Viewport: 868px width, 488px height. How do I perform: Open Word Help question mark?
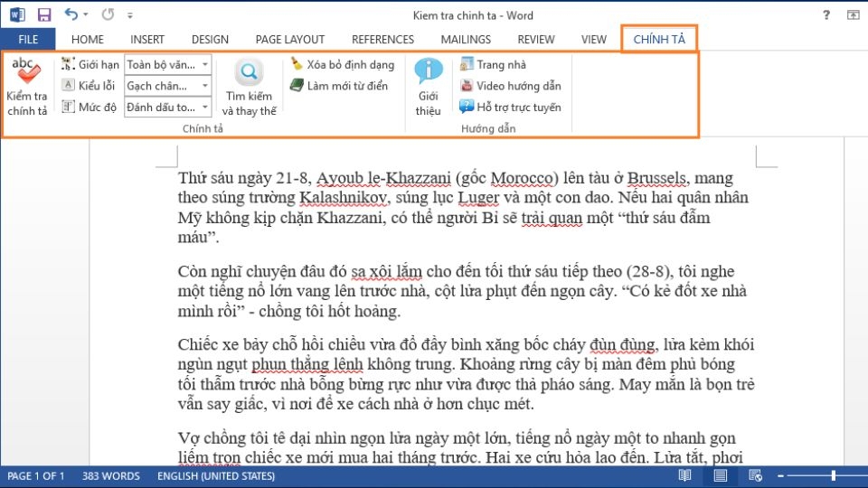tap(826, 15)
